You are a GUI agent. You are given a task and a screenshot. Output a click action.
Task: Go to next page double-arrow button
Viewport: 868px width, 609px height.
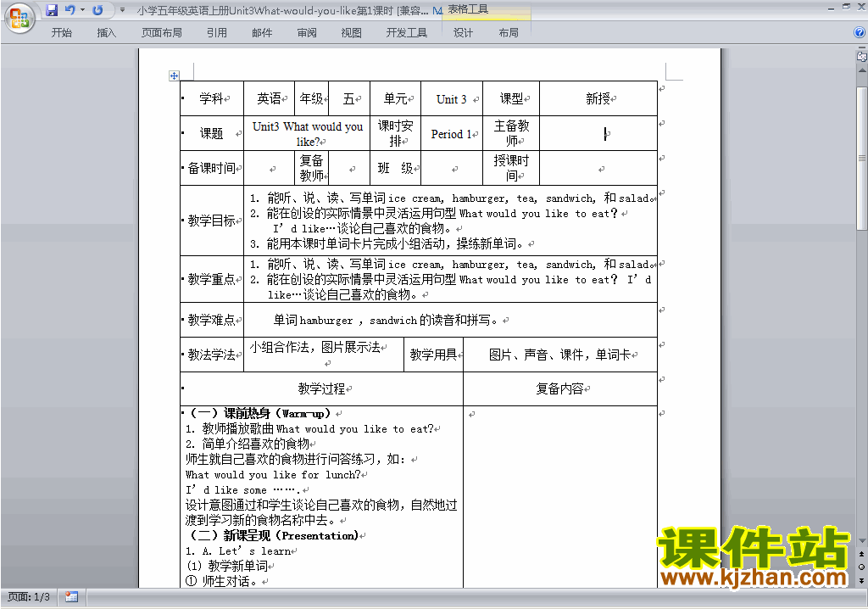pos(862,580)
